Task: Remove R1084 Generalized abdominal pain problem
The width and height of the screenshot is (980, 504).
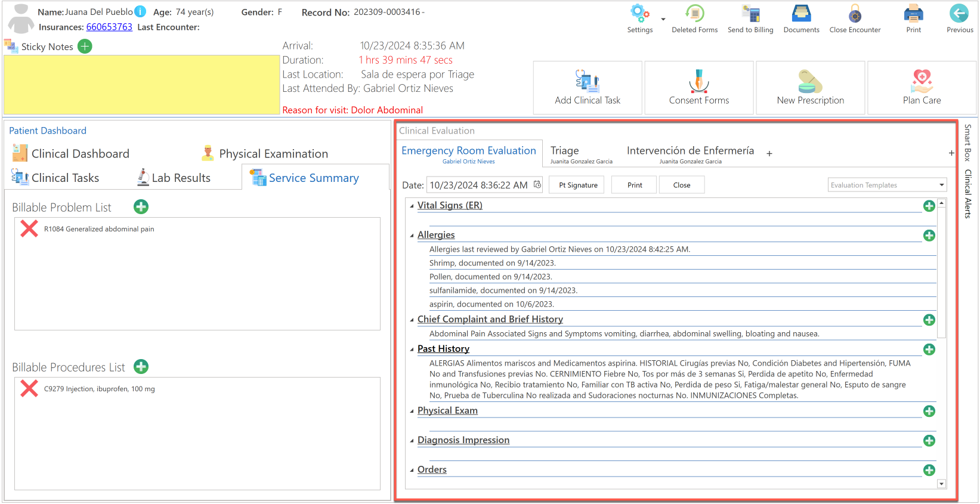Action: coord(29,228)
